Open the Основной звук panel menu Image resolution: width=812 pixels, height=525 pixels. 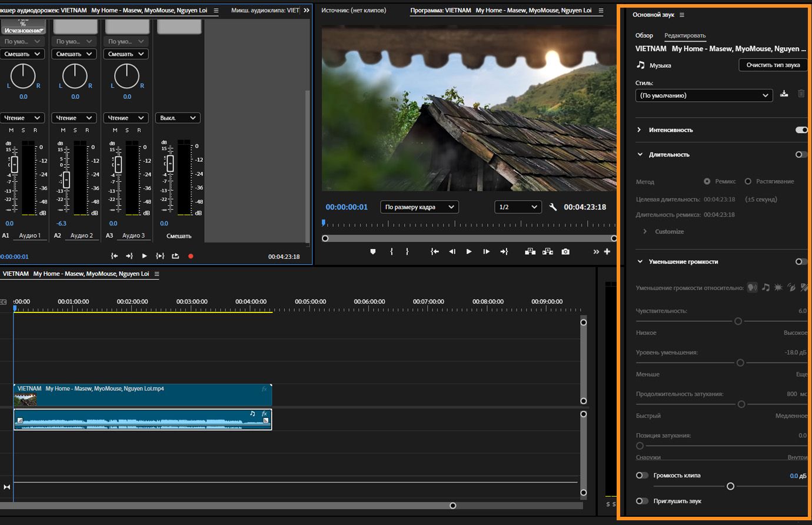point(682,15)
